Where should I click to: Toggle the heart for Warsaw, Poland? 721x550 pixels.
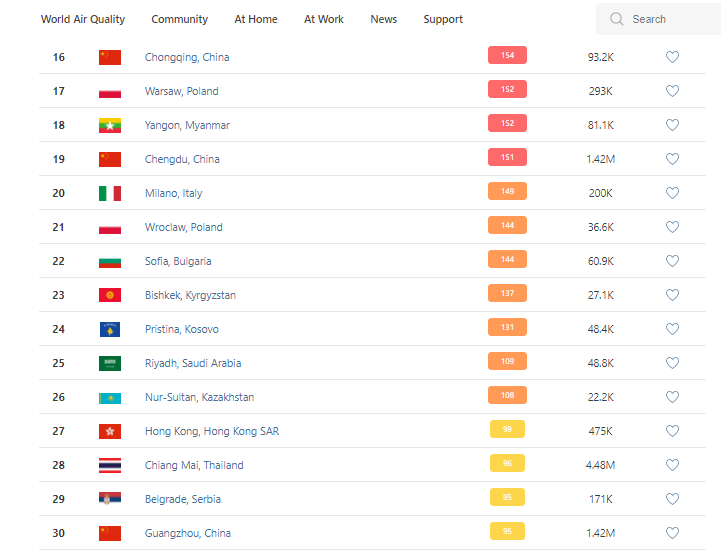[x=672, y=91]
